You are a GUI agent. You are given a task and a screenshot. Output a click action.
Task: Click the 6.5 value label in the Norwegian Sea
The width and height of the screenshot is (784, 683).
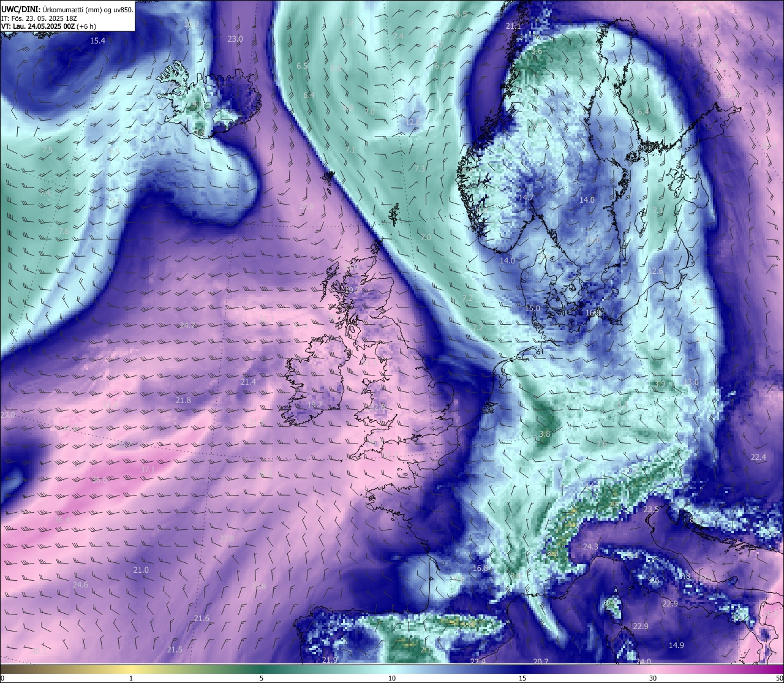[x=302, y=66]
